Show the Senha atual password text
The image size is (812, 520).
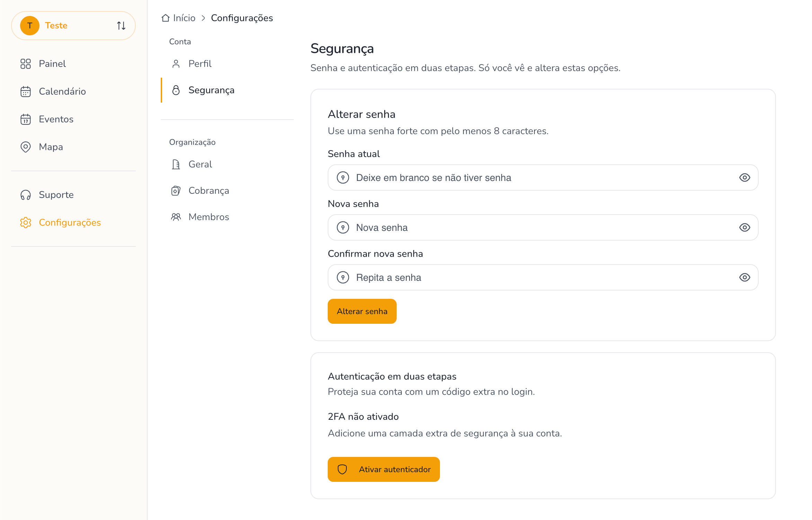click(x=744, y=177)
